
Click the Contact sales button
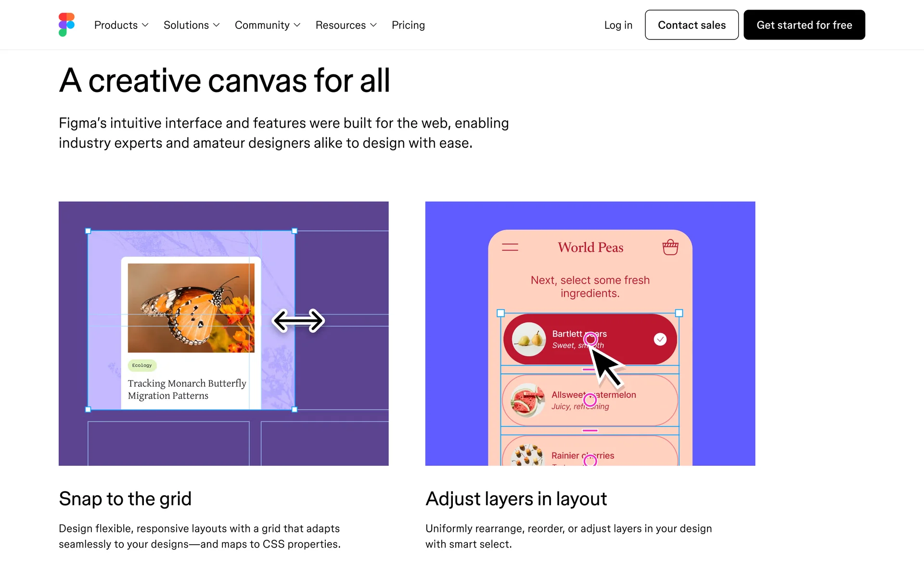[x=692, y=25]
